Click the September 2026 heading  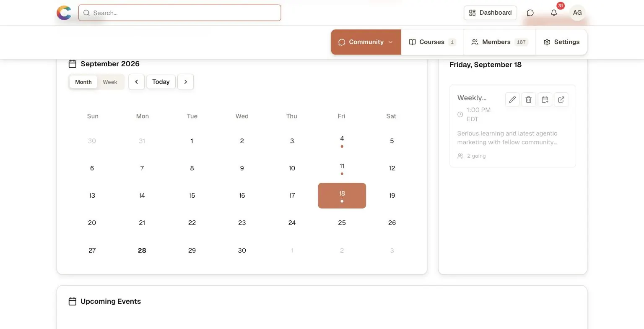[110, 64]
